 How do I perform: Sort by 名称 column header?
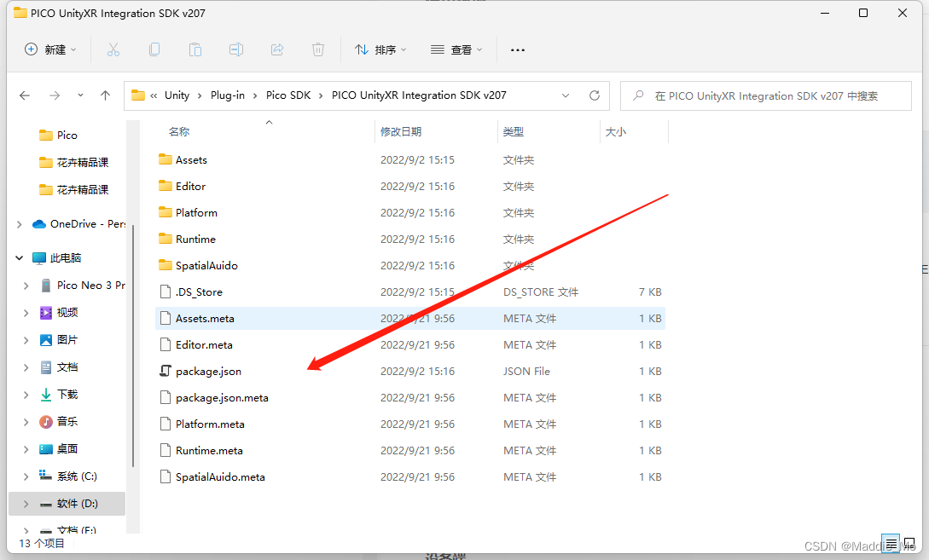pyautogui.click(x=179, y=131)
